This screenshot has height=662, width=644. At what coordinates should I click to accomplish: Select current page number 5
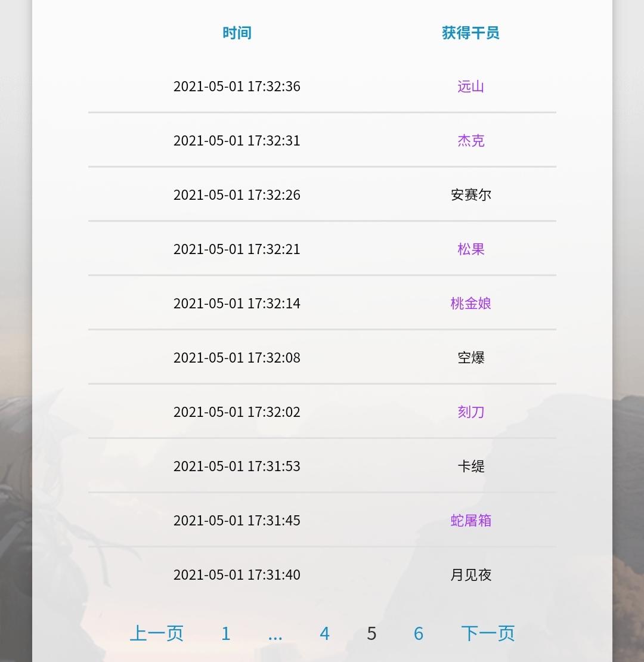[x=371, y=633]
